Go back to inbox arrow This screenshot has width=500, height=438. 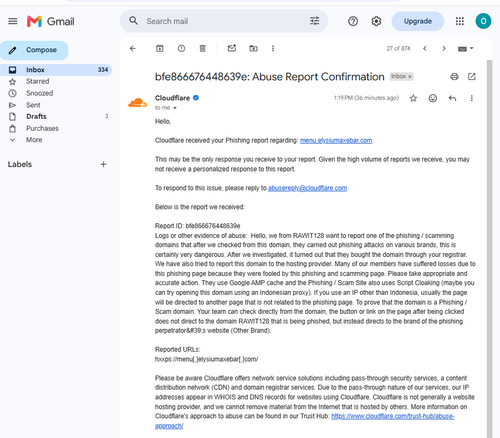tap(133, 49)
